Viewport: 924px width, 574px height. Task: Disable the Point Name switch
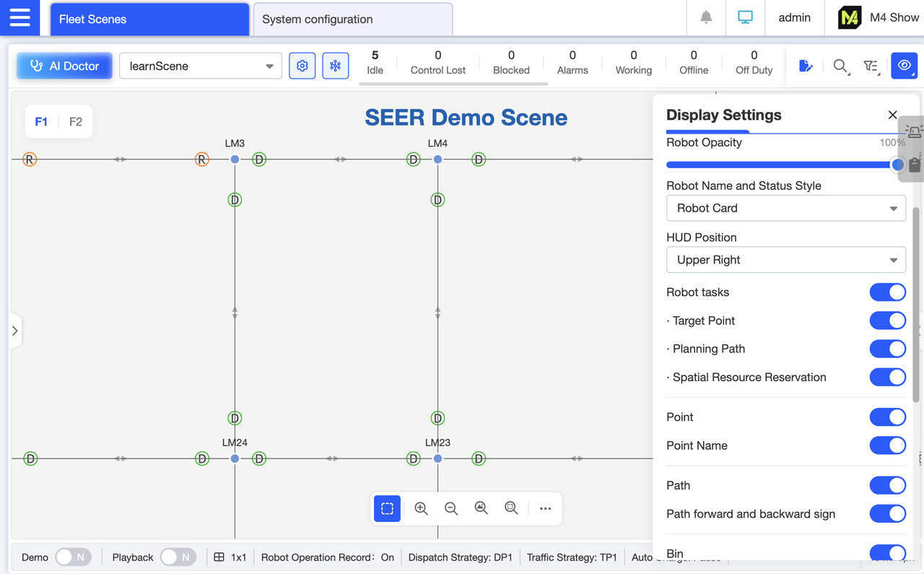tap(887, 445)
